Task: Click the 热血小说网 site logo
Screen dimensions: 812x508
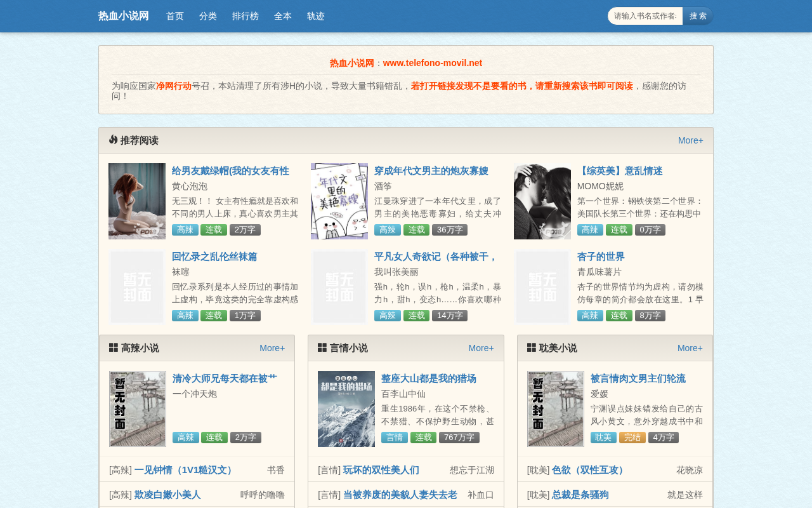Action: point(124,16)
